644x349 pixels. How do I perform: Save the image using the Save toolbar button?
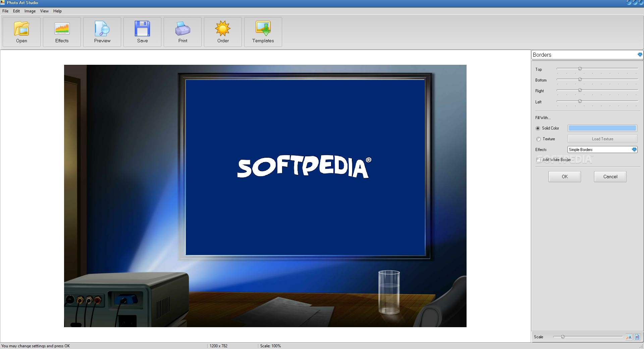[142, 32]
